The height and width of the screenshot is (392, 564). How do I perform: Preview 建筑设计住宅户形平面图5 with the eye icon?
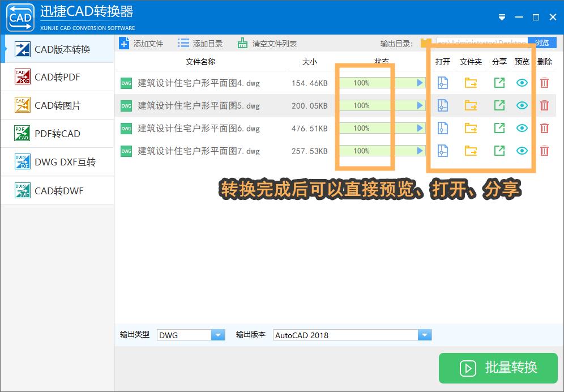522,105
